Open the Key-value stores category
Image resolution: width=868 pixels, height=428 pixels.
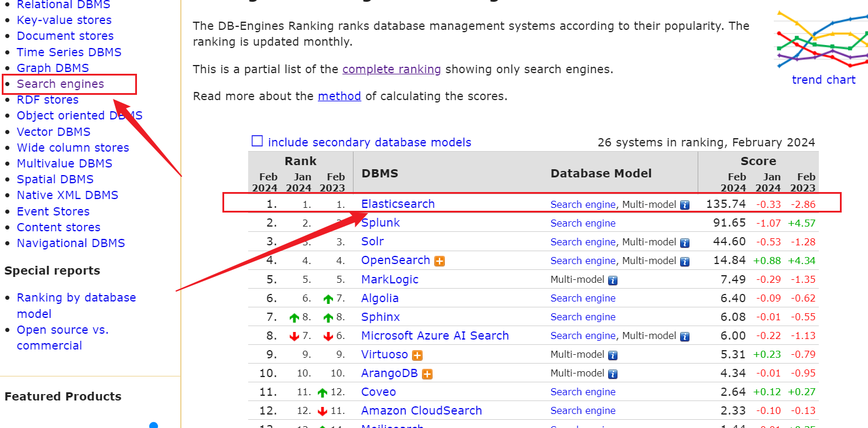click(x=64, y=20)
